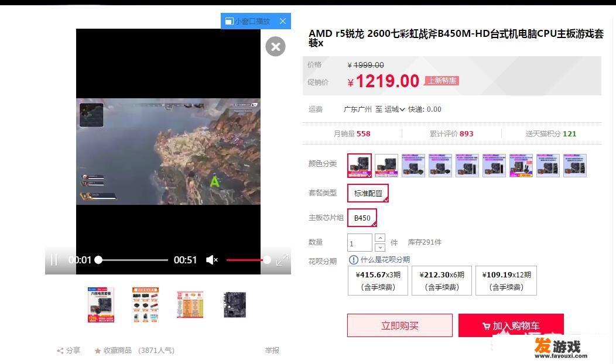Choose the B450 chipset option
The width and height of the screenshot is (616, 364).
tap(362, 218)
